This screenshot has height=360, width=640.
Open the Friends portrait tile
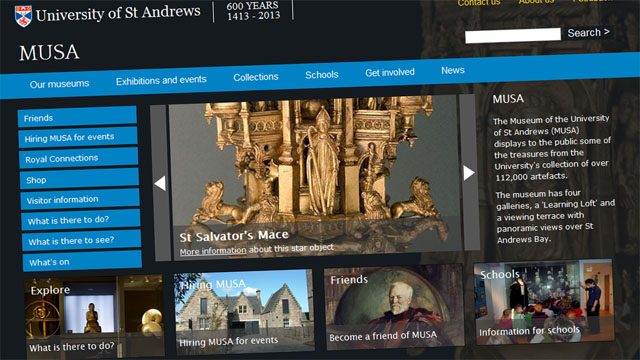[394, 307]
